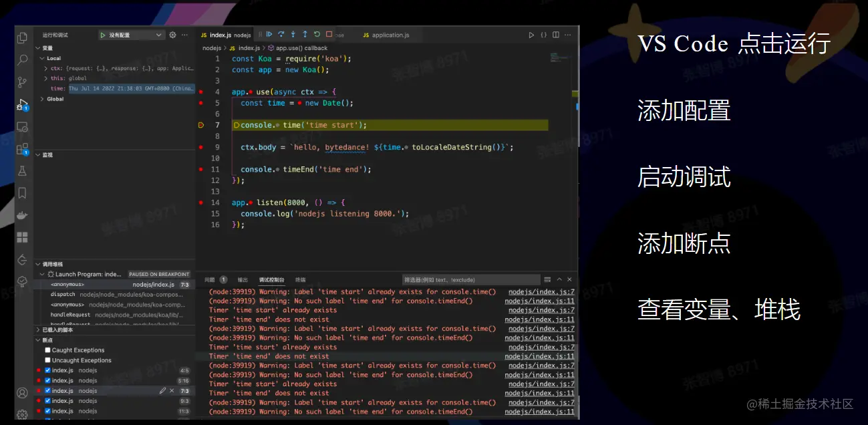The image size is (868, 425).
Task: Open the Search view in activity bar
Action: [x=23, y=60]
